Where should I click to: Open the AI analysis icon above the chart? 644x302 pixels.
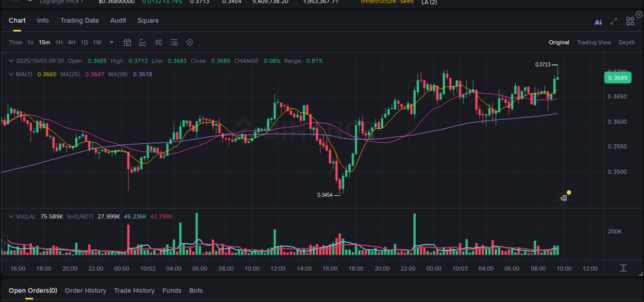(x=598, y=21)
